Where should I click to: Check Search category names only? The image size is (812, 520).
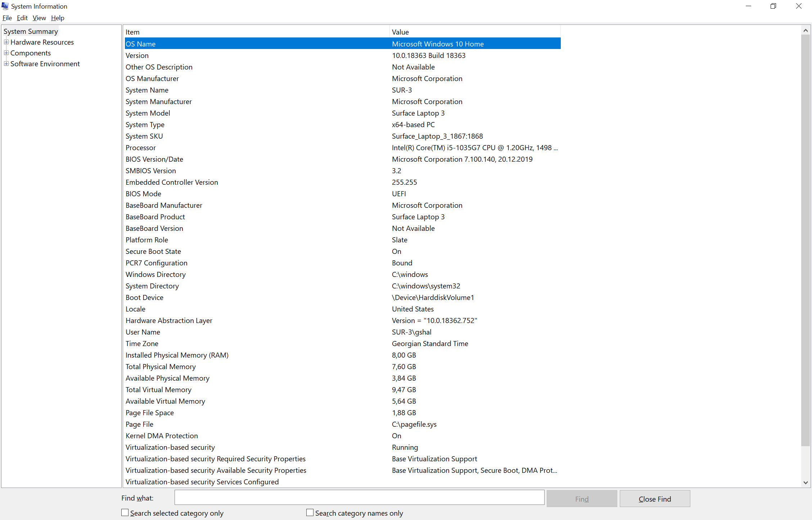[x=310, y=512]
